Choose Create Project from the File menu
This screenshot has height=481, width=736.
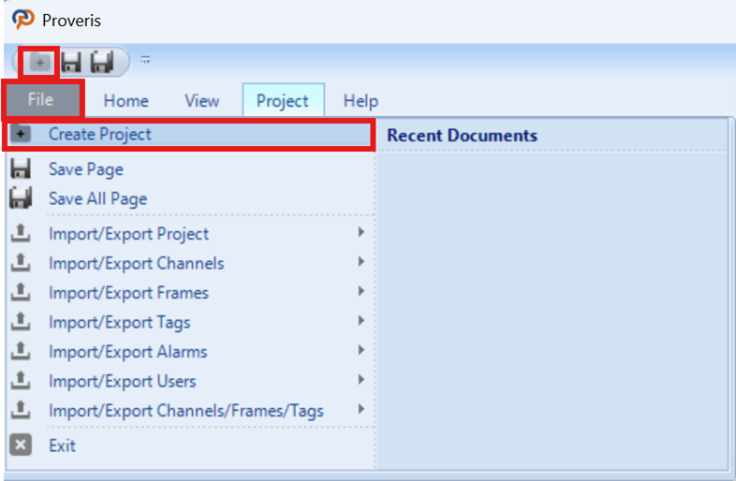coord(190,135)
